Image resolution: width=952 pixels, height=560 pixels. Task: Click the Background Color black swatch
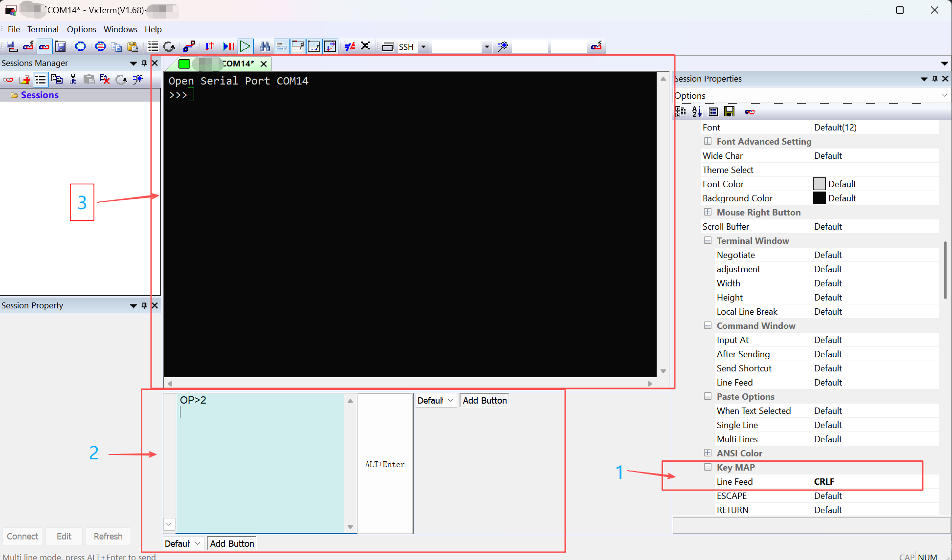pos(819,198)
